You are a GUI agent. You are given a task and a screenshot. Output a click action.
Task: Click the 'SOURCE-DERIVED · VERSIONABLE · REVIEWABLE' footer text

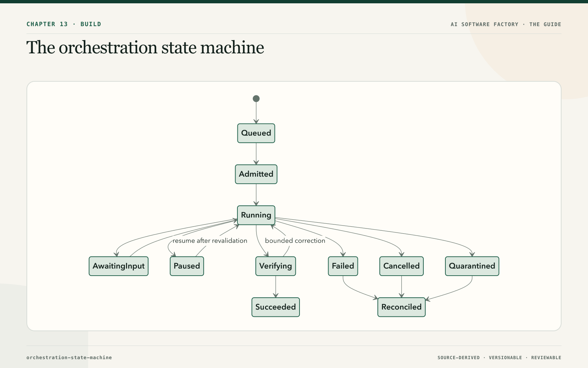[x=499, y=358]
